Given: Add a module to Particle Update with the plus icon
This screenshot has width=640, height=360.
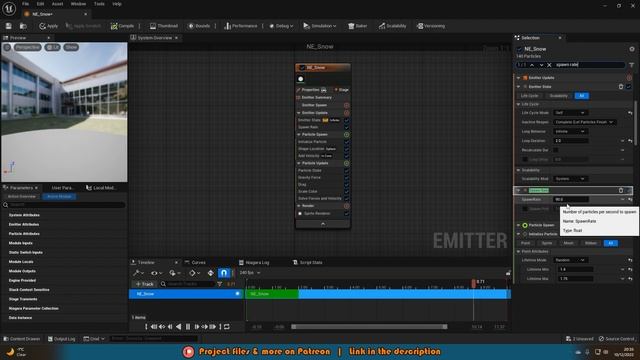Looking at the screenshot, I should (x=346, y=163).
